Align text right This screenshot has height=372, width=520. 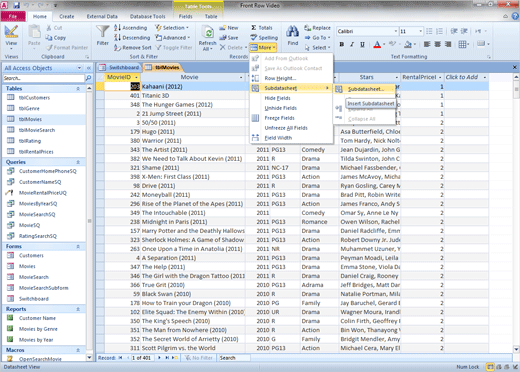(448, 44)
